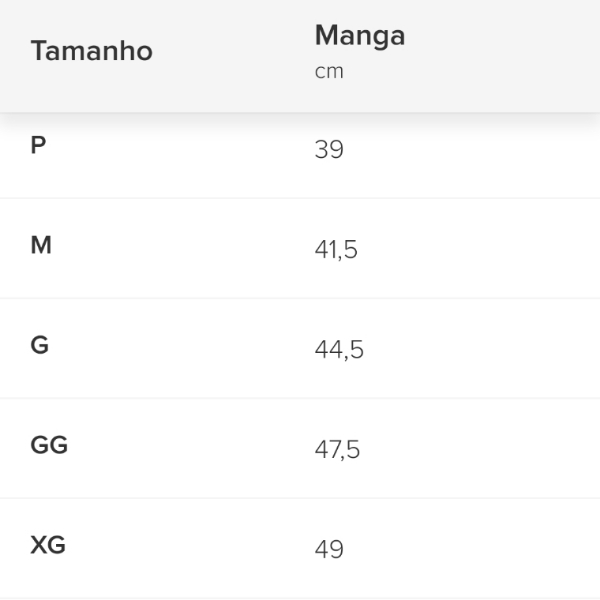This screenshot has width=600, height=600.
Task: Click the 41,5 sleeve measurement
Action: tap(336, 250)
